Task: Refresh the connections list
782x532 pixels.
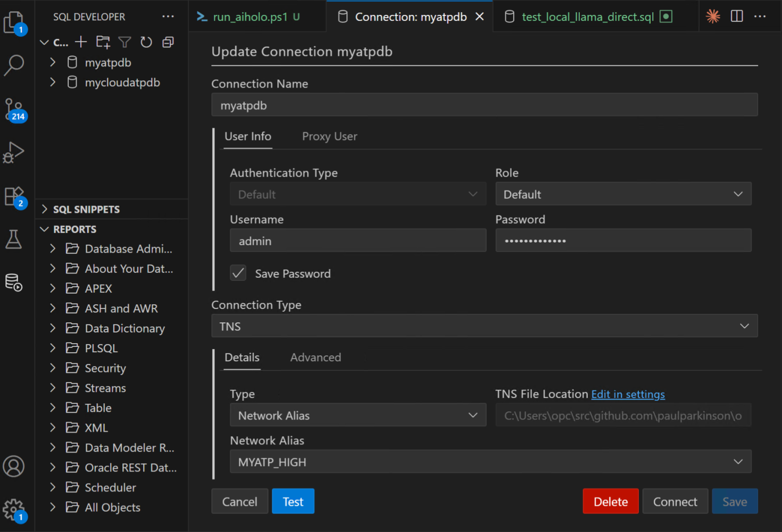Action: point(146,41)
